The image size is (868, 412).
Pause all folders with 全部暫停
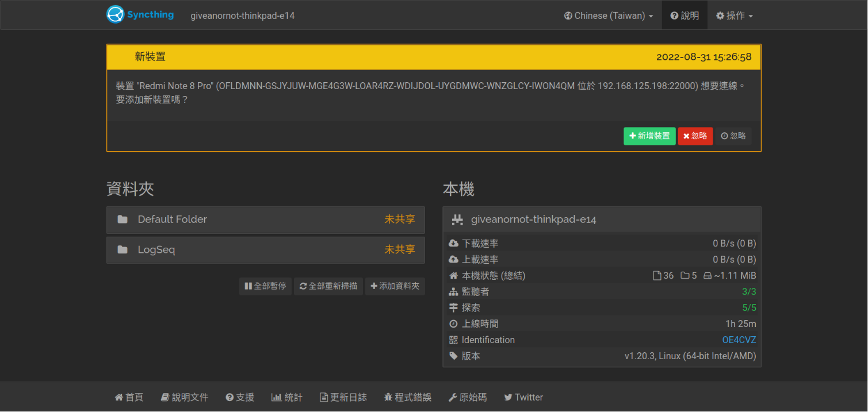265,286
